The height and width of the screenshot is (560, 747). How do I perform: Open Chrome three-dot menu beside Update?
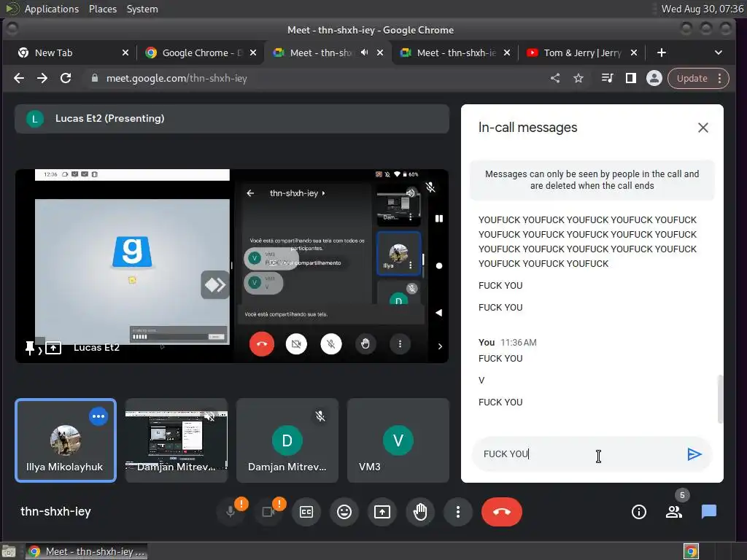point(720,79)
